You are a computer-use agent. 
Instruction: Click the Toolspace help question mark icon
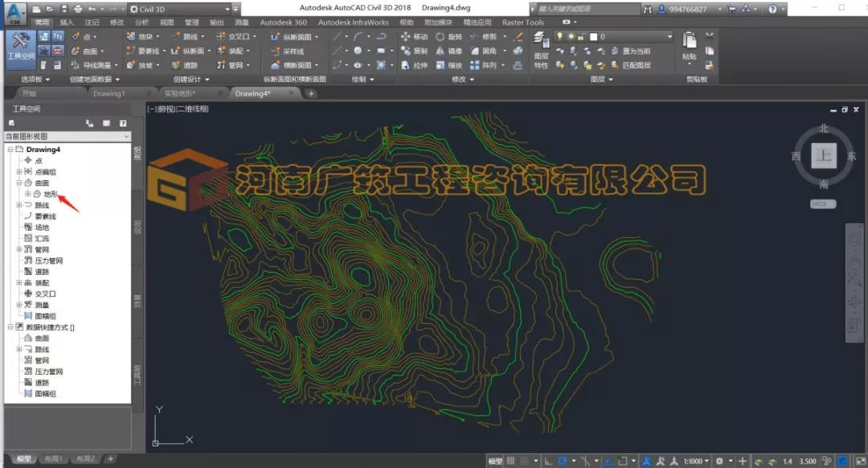123,123
